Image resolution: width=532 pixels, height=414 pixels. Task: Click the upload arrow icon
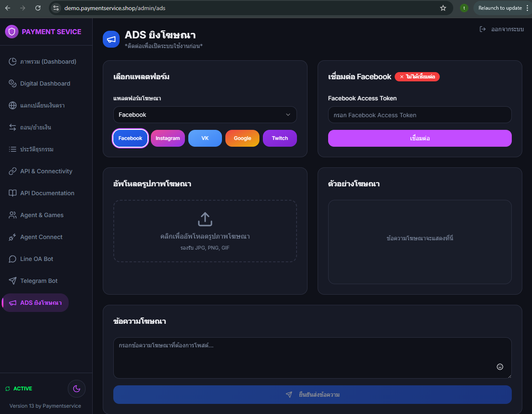pos(205,219)
